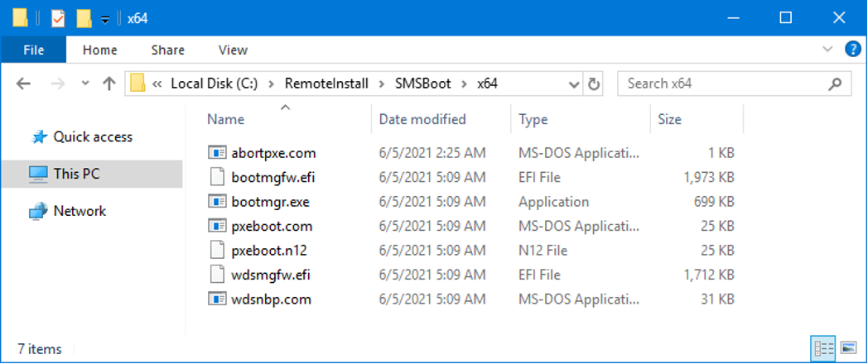
Task: Open the Help question mark icon
Action: point(852,50)
